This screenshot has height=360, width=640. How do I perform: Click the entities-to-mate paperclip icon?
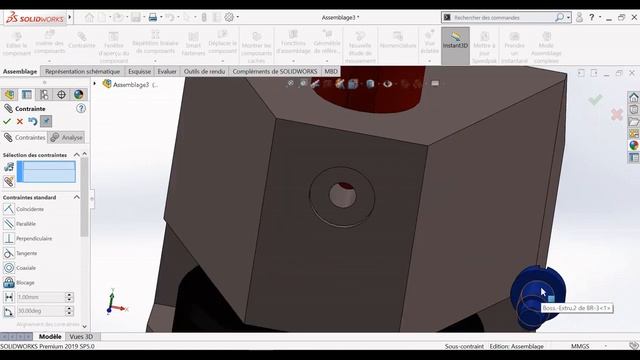[9, 182]
